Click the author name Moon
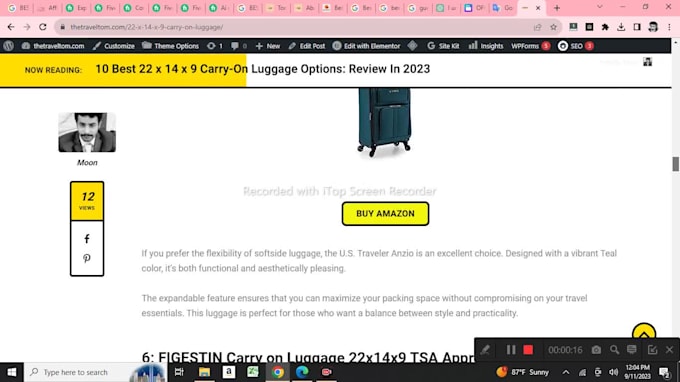This screenshot has height=382, width=680. pyautogui.click(x=87, y=163)
